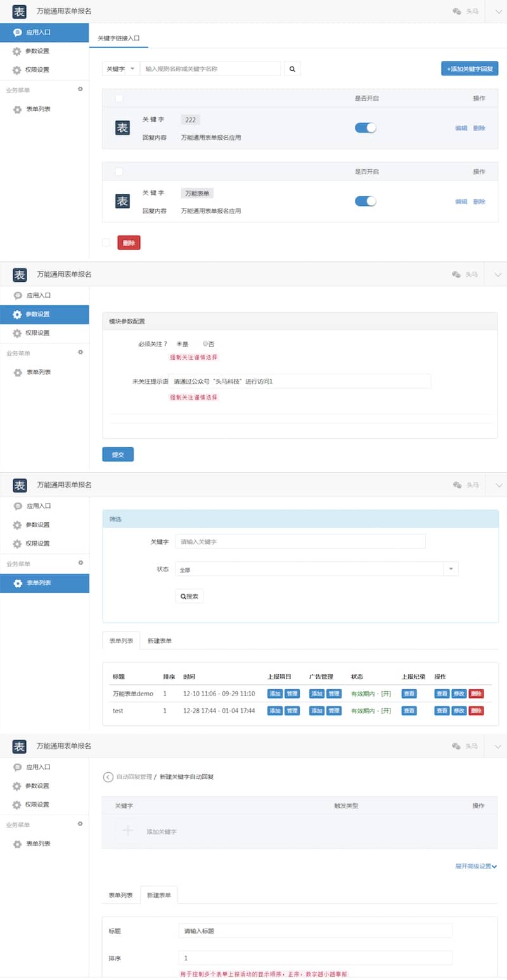Open the 关键字 filter type dropdown
This screenshot has width=507, height=980.
(120, 68)
